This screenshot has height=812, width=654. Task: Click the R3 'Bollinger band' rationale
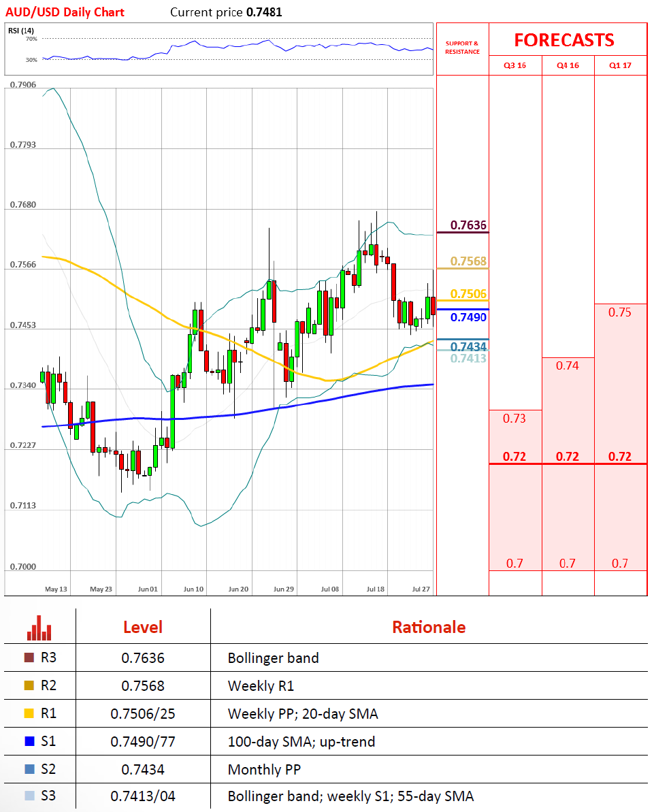pyautogui.click(x=274, y=658)
